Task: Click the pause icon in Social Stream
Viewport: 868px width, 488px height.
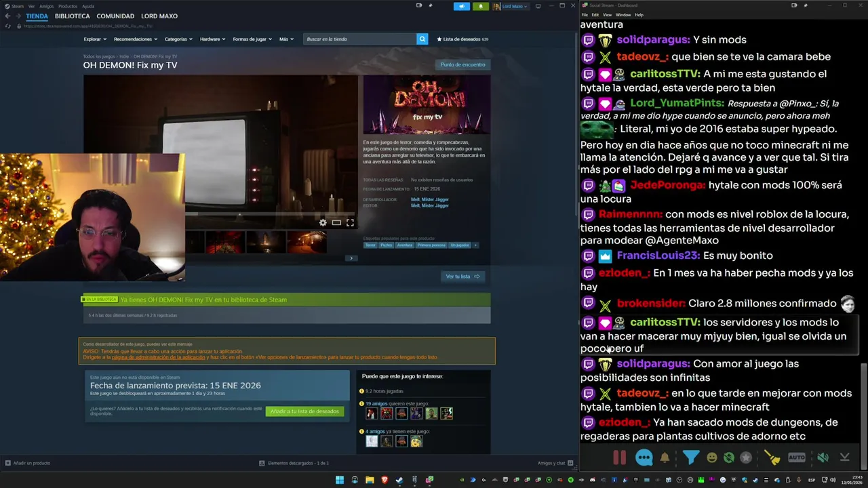Action: click(619, 457)
